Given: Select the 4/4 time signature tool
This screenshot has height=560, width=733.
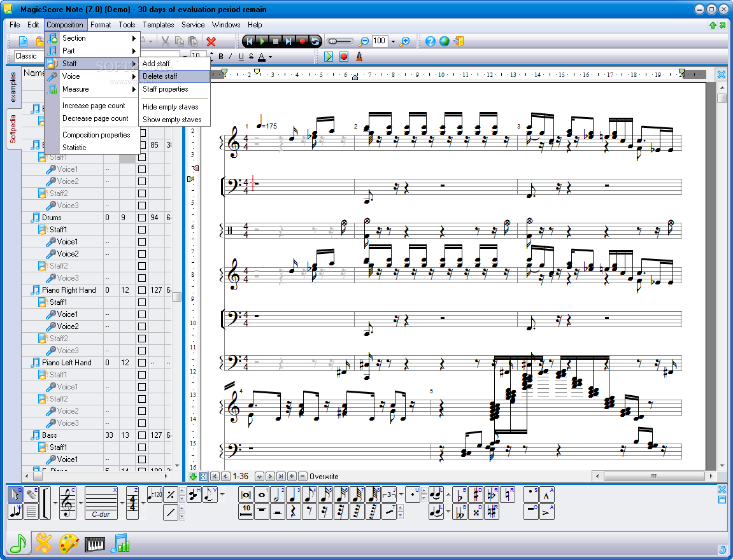Looking at the screenshot, I should click(132, 503).
